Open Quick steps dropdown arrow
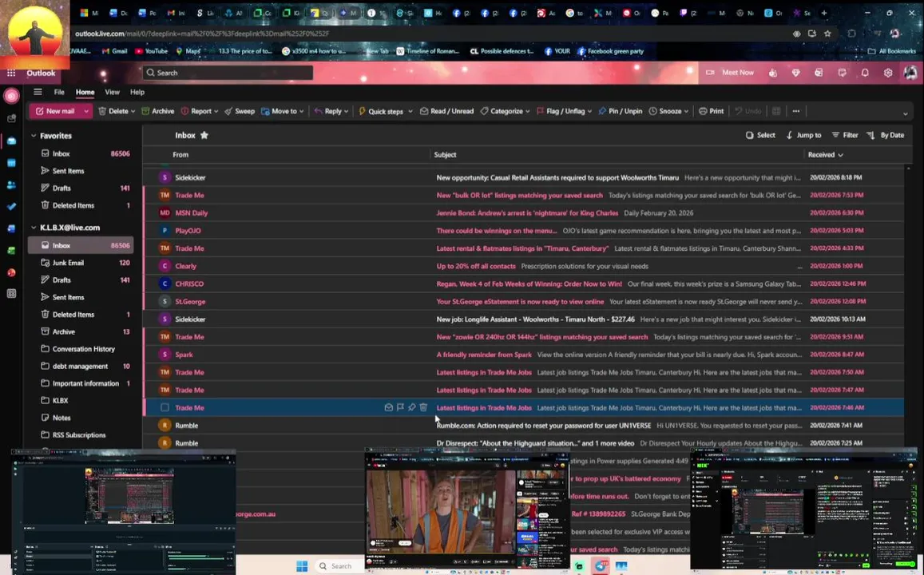 [x=410, y=111]
